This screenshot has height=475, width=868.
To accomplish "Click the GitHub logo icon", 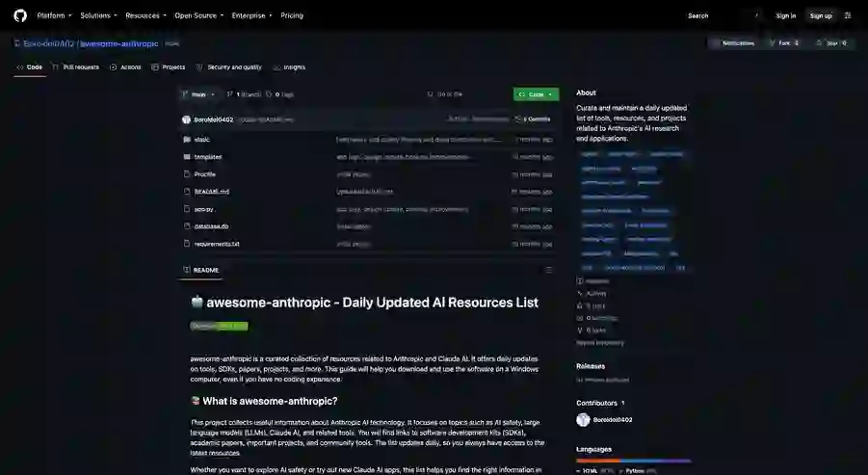I will pos(20,15).
